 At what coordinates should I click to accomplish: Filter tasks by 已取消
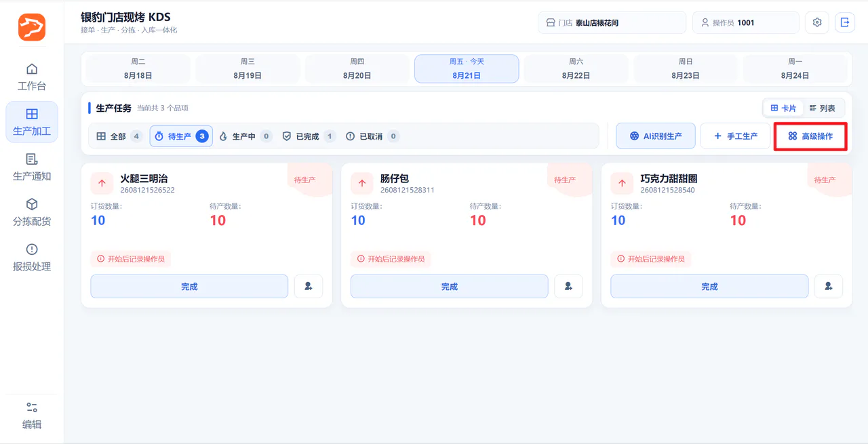(x=372, y=136)
